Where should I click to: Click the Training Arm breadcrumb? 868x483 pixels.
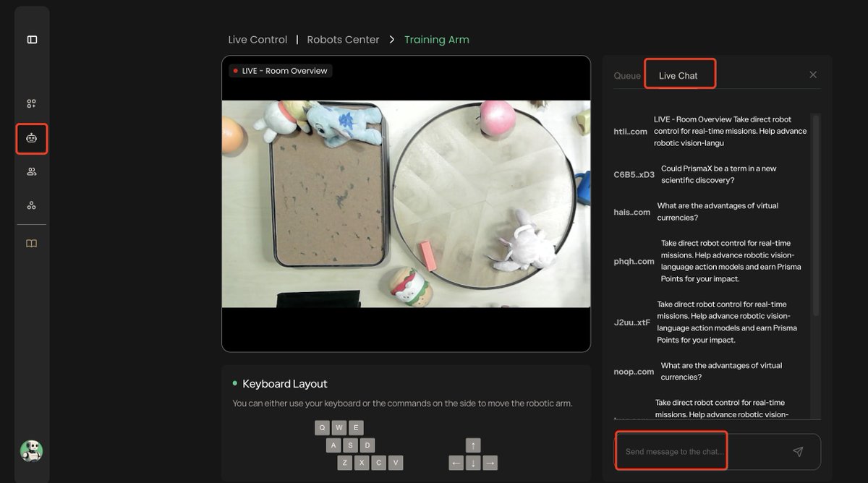click(x=437, y=40)
